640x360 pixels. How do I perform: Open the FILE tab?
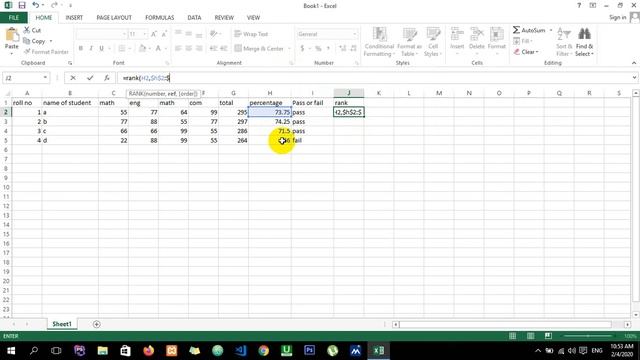click(13, 18)
